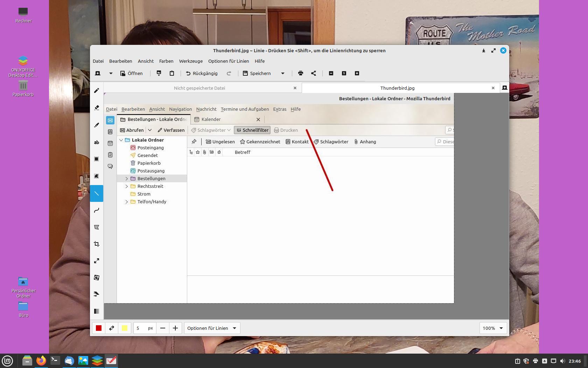The width and height of the screenshot is (588, 368).
Task: Pick the Rotate tool in sidebar
Action: coord(97,278)
